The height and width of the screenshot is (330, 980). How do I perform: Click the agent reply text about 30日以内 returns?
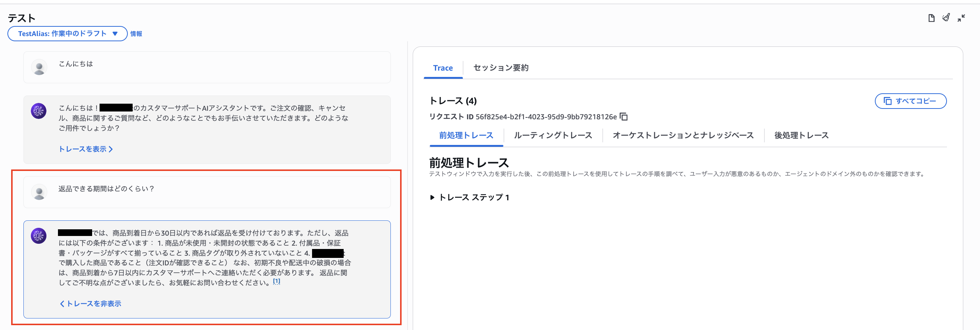205,258
